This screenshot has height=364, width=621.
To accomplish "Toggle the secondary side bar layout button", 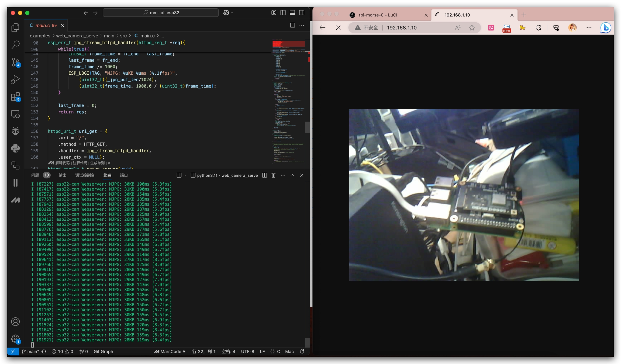I will [x=302, y=13].
